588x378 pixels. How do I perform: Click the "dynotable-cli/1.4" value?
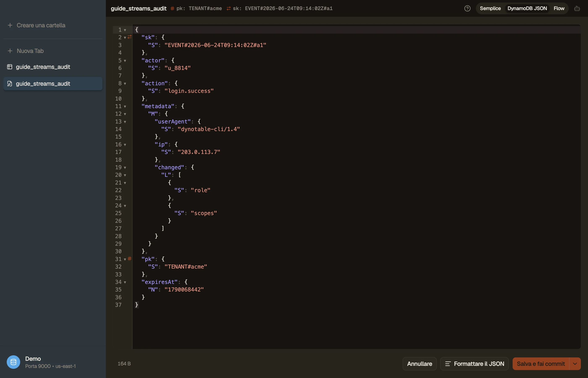tap(209, 129)
